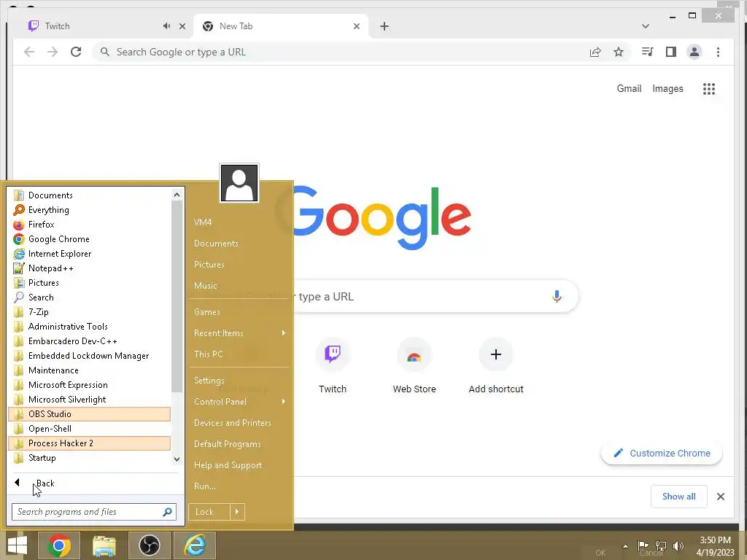Click the programs list scroll-down arrow
The image size is (747, 560).
coord(177,459)
